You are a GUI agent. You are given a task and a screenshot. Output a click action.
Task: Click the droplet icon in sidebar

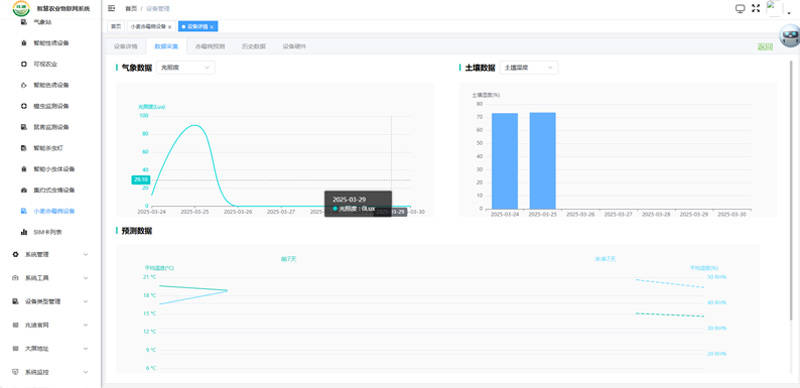23,85
